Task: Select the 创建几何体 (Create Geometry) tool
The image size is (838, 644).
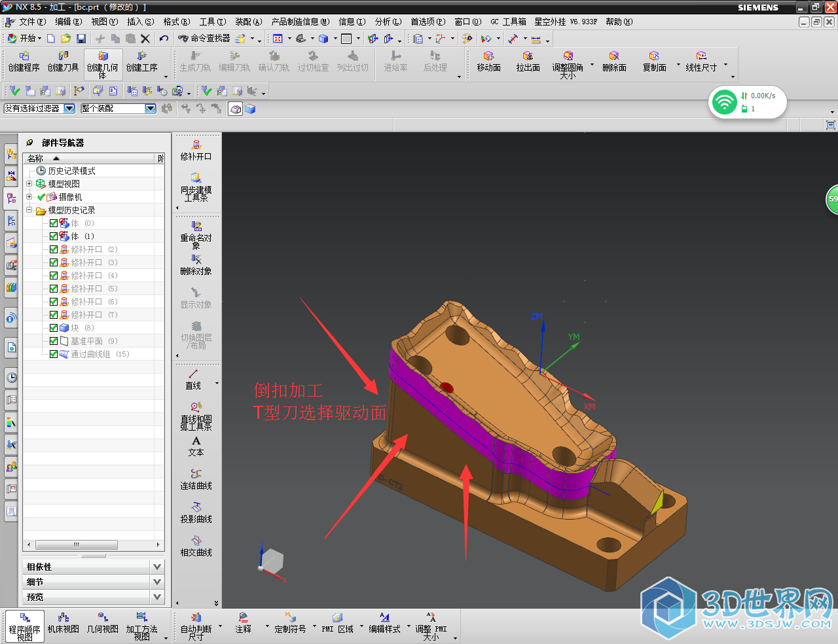Action: point(103,64)
